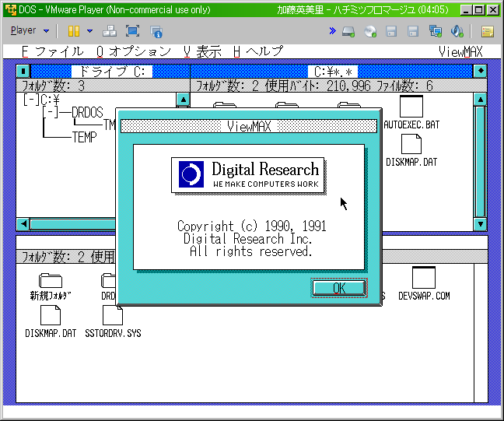Click the Digital Research logo
504x421 pixels.
click(x=248, y=175)
